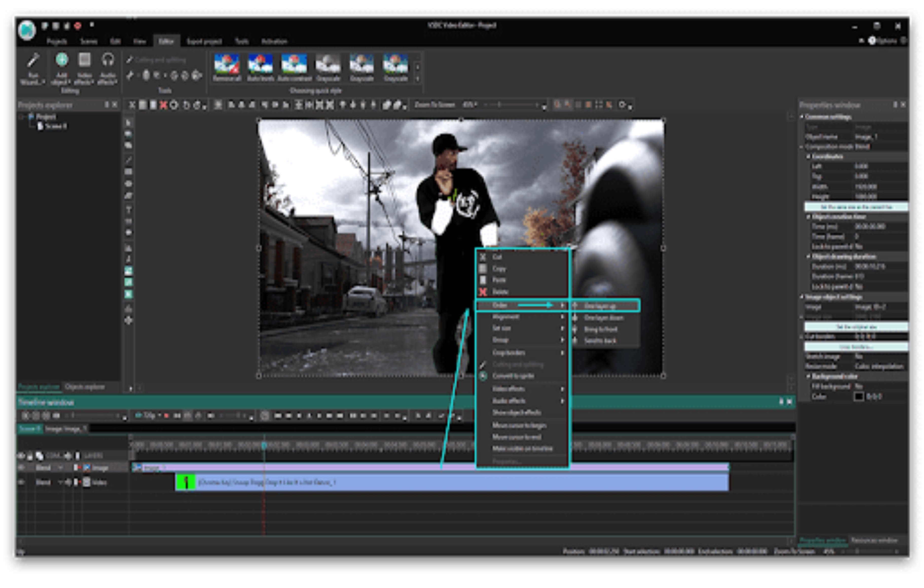Click the pin icon of Properties window
This screenshot has height=588, width=924.
895,105
